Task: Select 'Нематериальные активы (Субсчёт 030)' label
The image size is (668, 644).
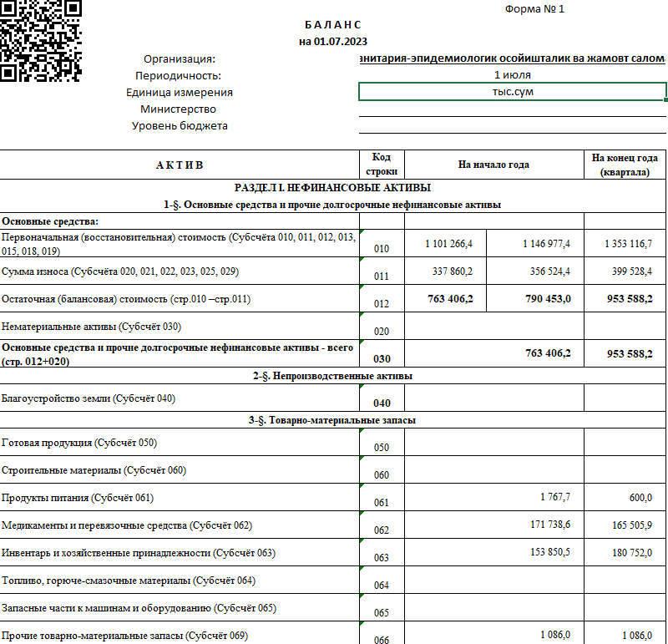Action: [91, 327]
